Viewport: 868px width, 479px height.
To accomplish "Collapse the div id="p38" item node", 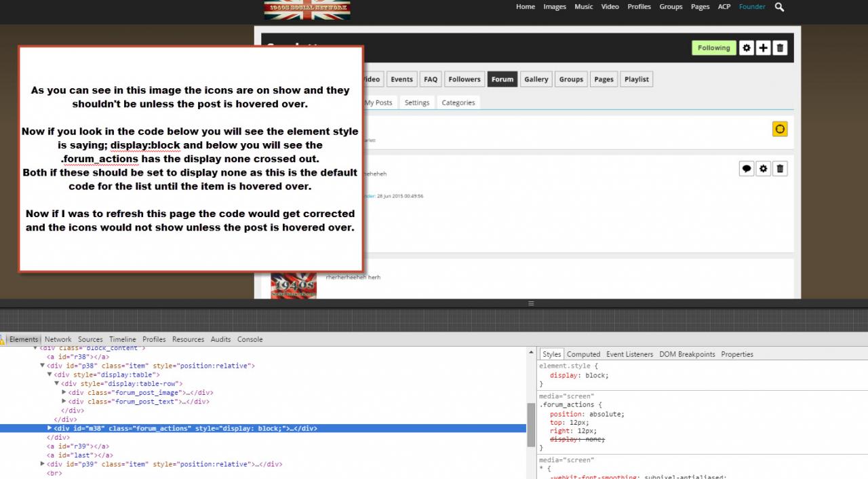I will (43, 366).
